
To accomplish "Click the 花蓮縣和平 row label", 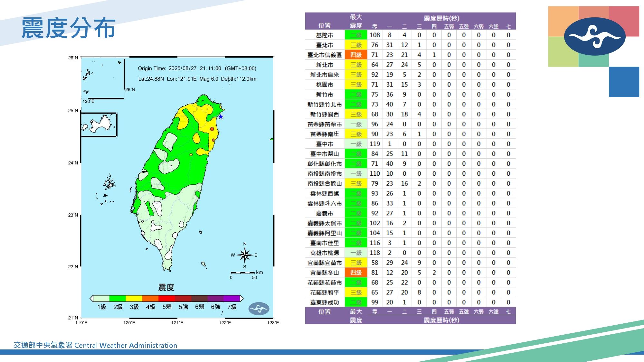I will 325,292.
